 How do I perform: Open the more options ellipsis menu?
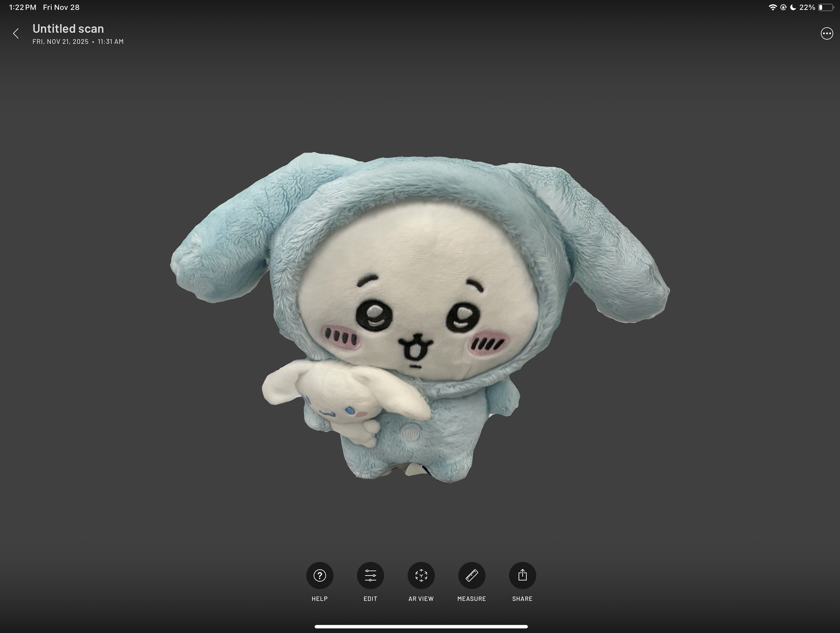click(x=827, y=33)
